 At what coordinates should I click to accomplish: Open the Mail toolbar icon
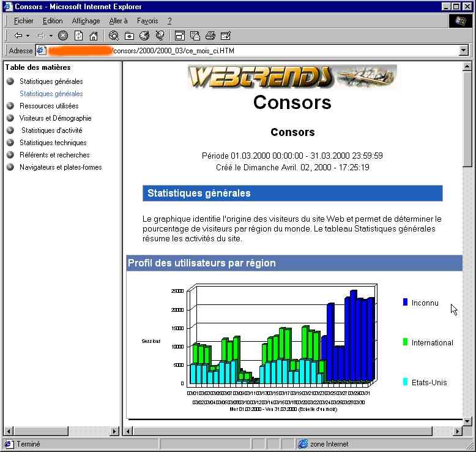pos(195,36)
